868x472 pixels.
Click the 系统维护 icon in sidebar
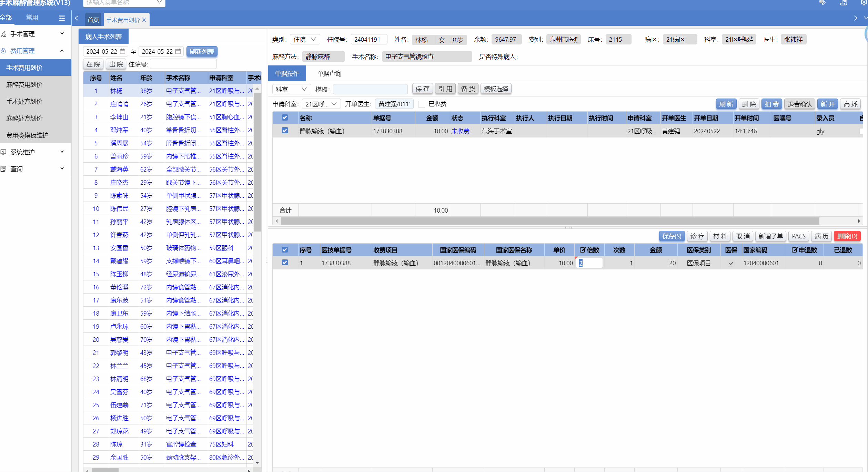(3, 152)
